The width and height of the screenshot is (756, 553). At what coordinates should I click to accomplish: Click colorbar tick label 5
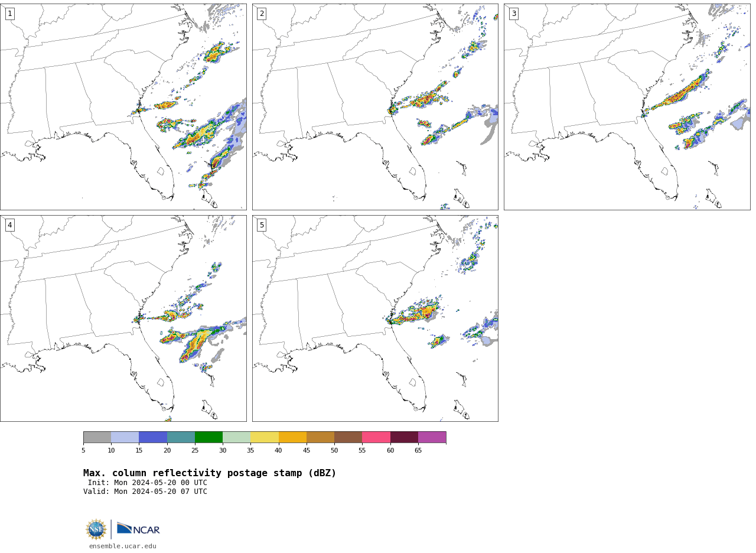tap(83, 450)
